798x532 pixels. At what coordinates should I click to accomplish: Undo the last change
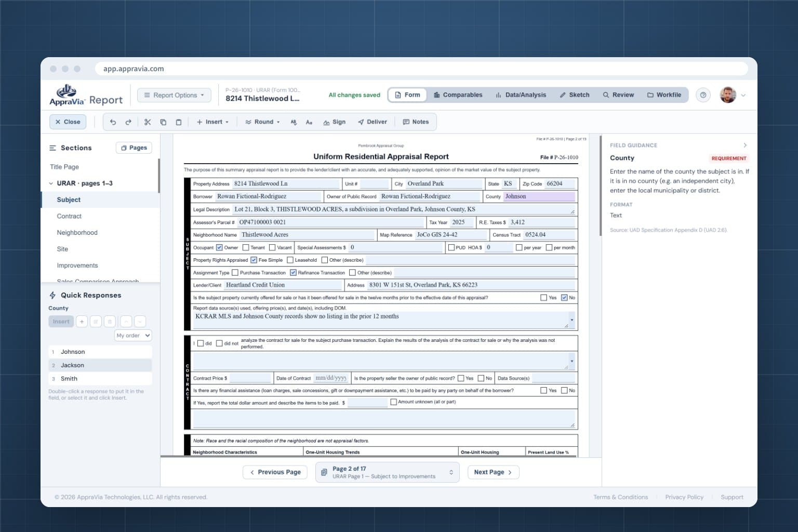[x=113, y=122]
